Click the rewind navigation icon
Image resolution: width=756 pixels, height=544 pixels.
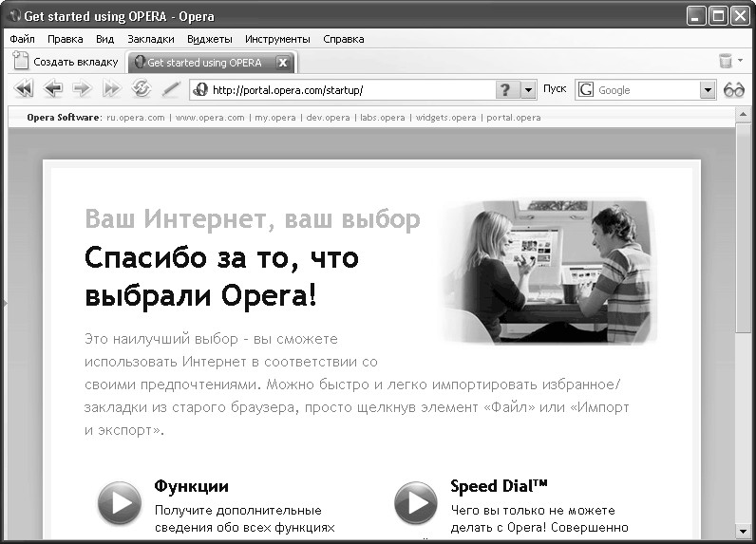[24, 89]
